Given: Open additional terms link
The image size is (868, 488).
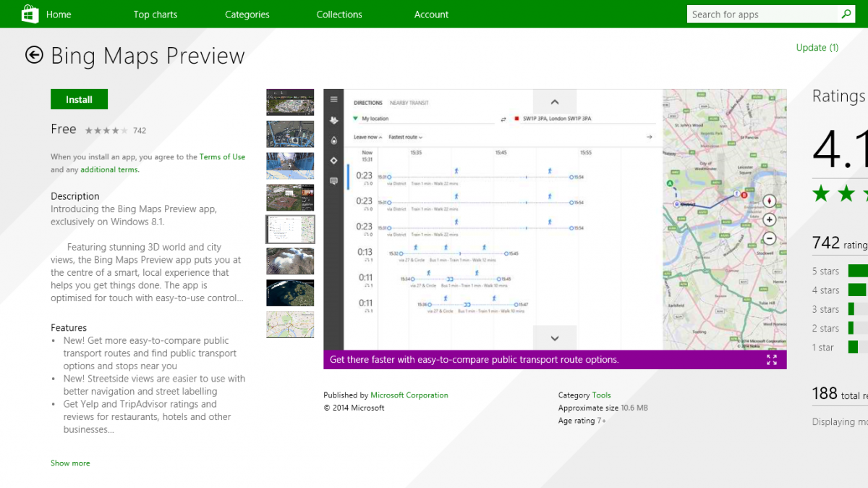Looking at the screenshot, I should [x=110, y=169].
